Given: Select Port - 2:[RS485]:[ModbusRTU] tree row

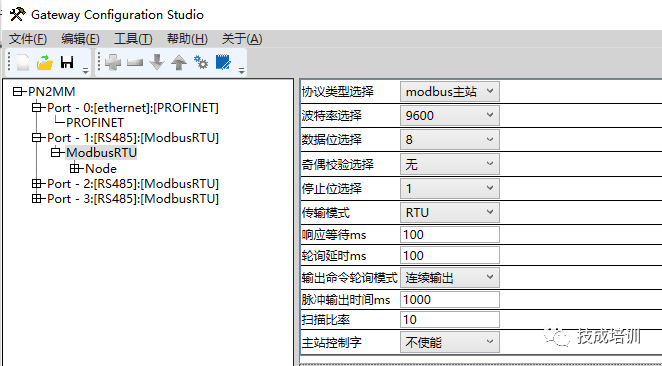Looking at the screenshot, I should click(x=133, y=184).
